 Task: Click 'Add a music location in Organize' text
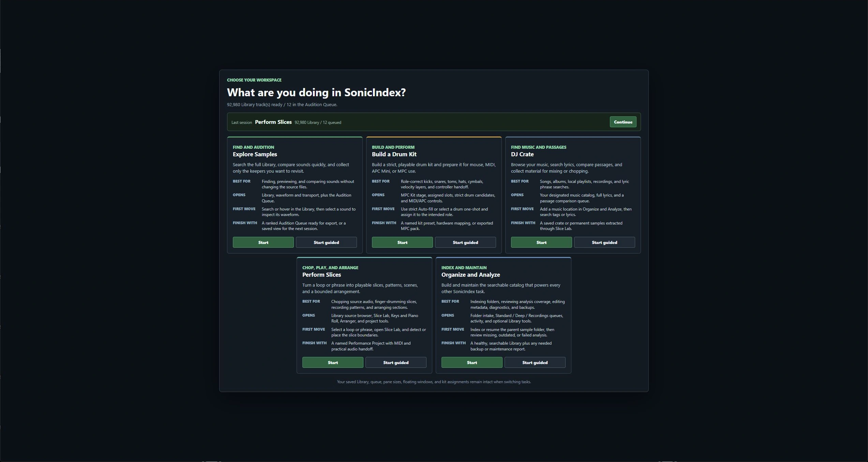(x=586, y=212)
